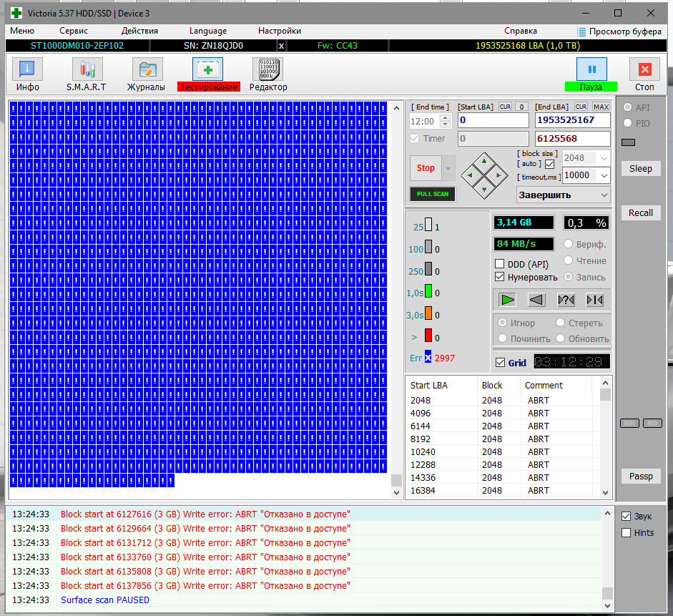Set End LBA to CUR
Viewport: 673px width, 616px height.
(581, 107)
